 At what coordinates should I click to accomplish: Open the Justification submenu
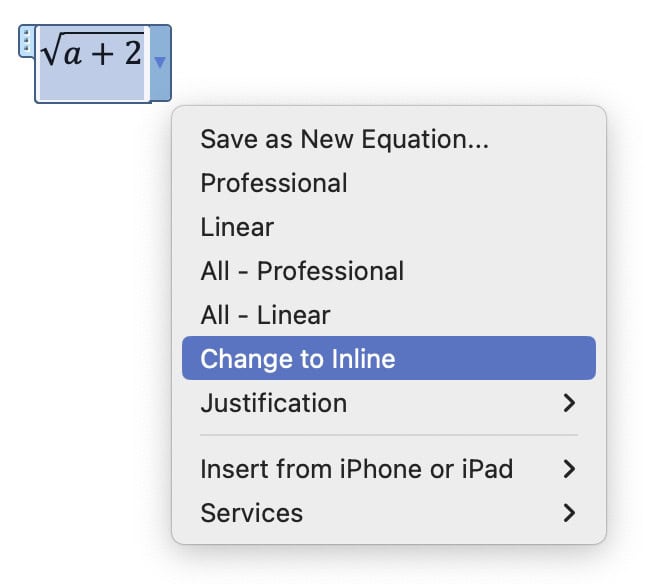click(274, 403)
